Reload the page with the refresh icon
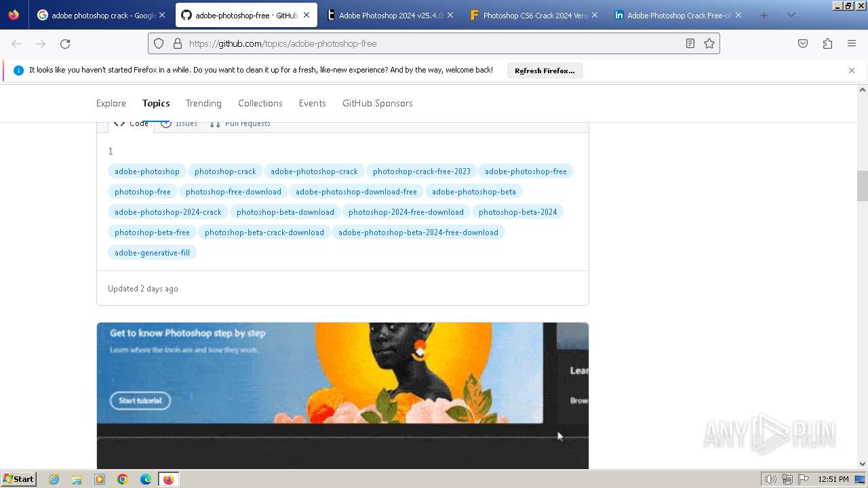868x488 pixels. click(x=65, y=43)
